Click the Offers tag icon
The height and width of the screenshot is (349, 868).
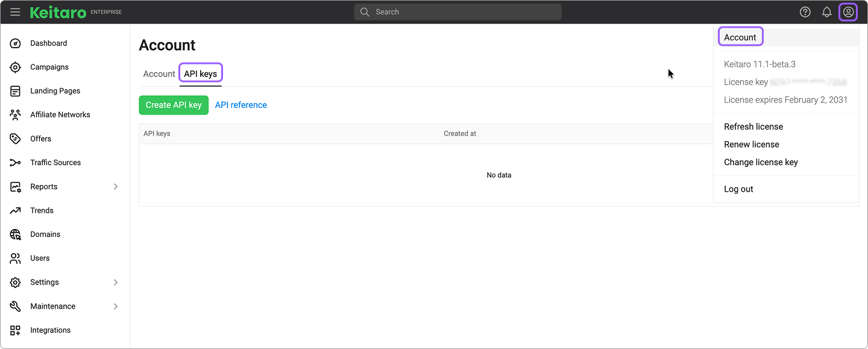(x=16, y=139)
